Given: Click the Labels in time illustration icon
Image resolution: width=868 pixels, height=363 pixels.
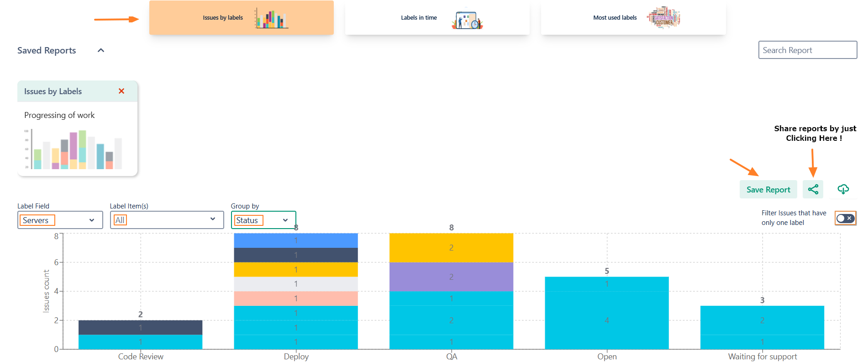Looking at the screenshot, I should [467, 20].
